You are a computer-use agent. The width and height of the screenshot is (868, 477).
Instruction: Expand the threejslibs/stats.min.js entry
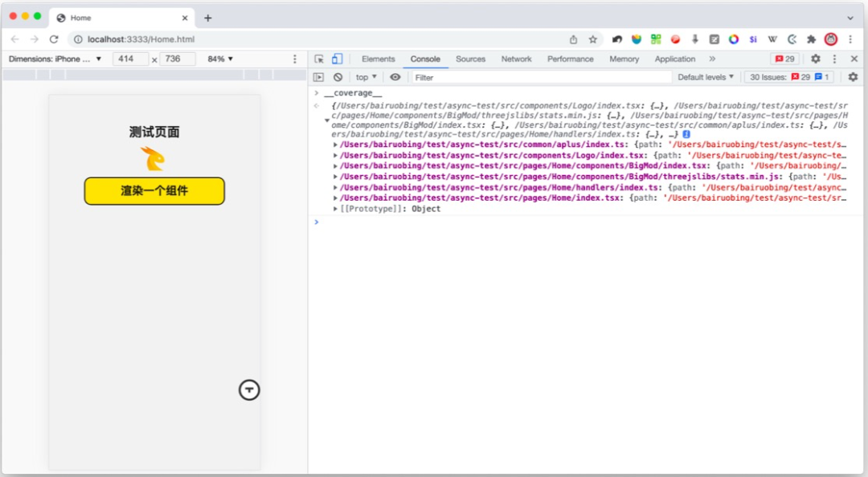click(x=335, y=177)
